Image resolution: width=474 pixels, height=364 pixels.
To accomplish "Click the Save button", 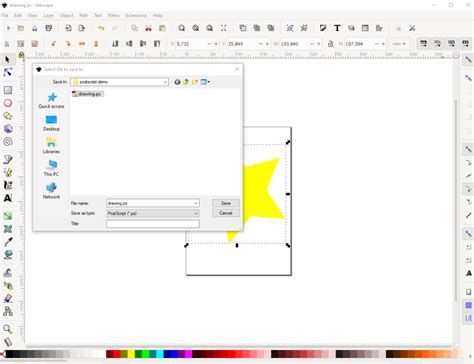I will tap(226, 203).
